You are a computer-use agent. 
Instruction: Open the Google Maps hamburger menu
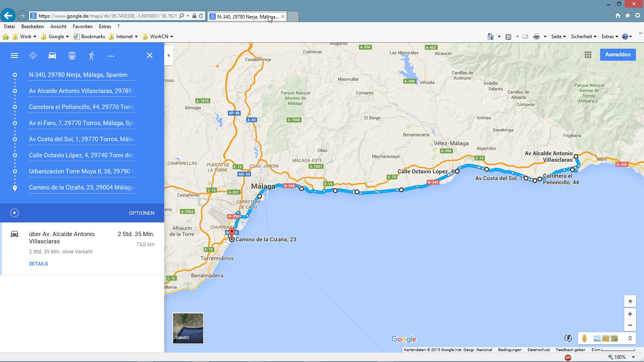pos(14,56)
